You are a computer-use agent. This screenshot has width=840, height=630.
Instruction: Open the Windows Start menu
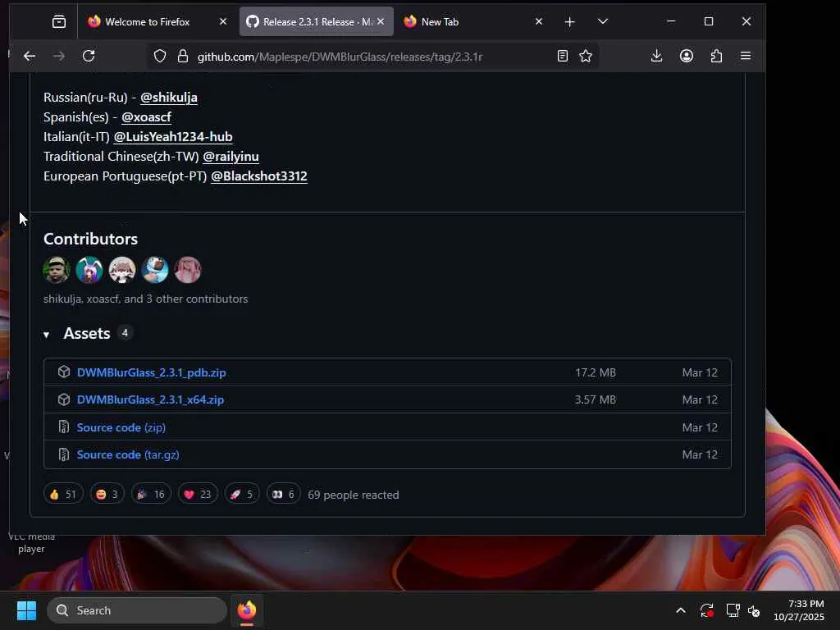26,610
